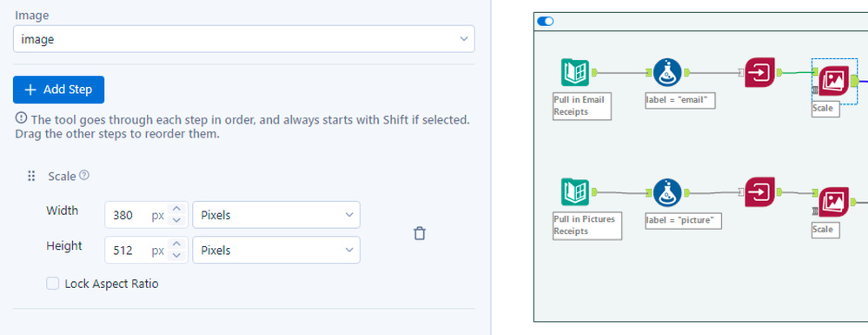The image size is (868, 335).
Task: Open the Height units dropdown
Action: pos(276,250)
